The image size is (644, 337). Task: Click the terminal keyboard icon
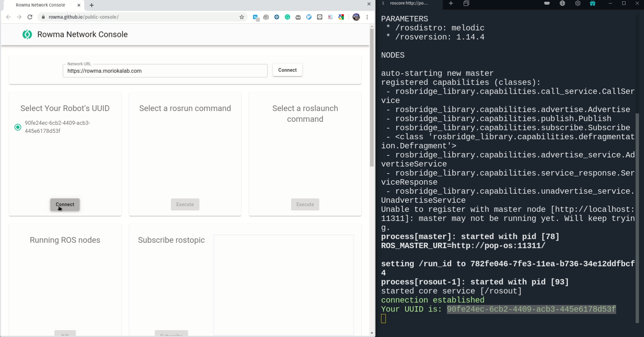(x=547, y=3)
